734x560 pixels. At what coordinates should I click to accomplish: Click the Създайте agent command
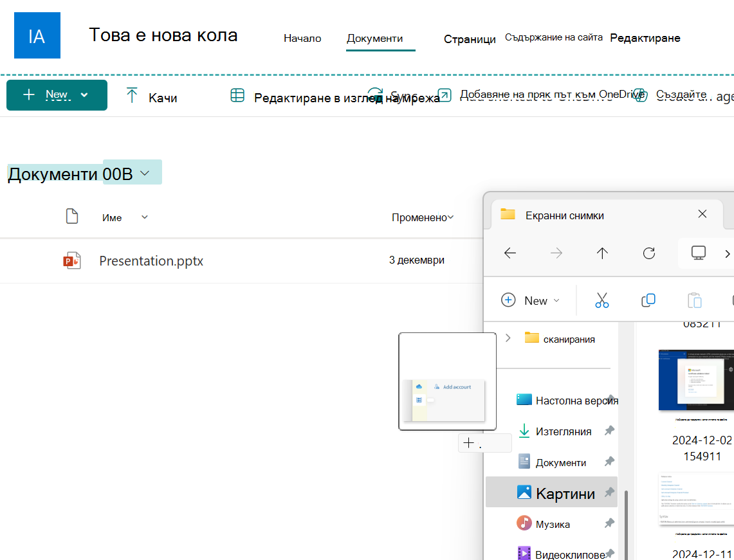point(681,94)
